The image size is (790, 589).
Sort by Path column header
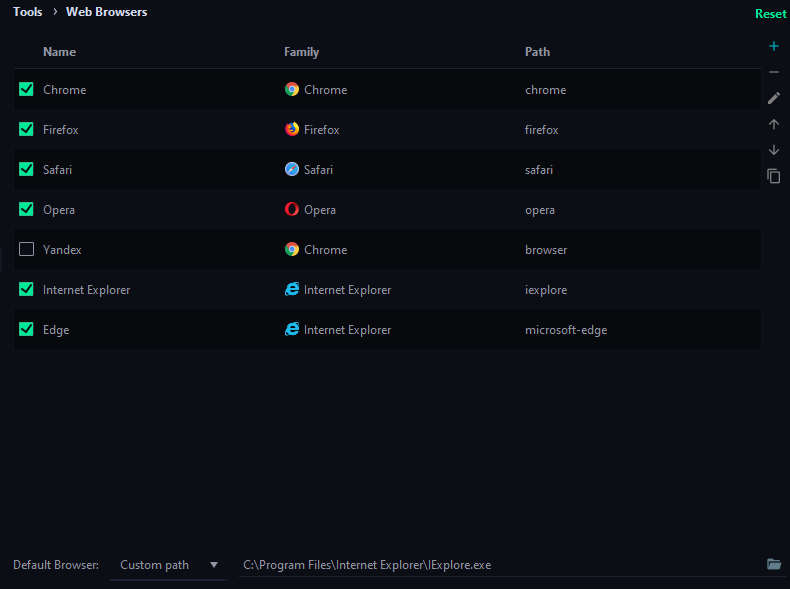click(538, 51)
